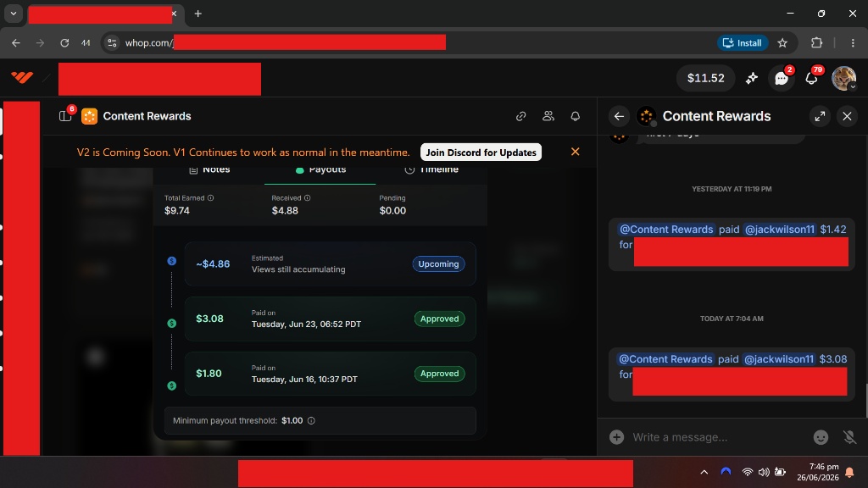Click Approved badge on $1.80 payout
Image resolution: width=868 pixels, height=488 pixels.
tap(440, 374)
